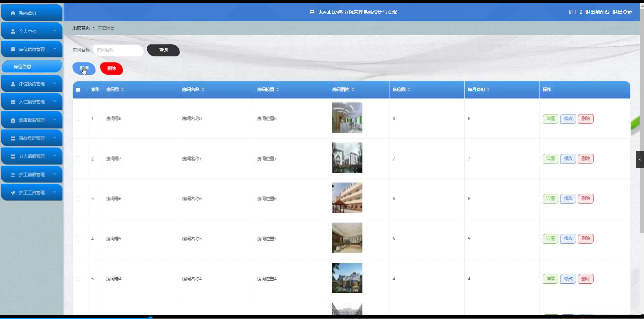Click the red 删除 batch delete button
644x319 pixels.
point(112,69)
